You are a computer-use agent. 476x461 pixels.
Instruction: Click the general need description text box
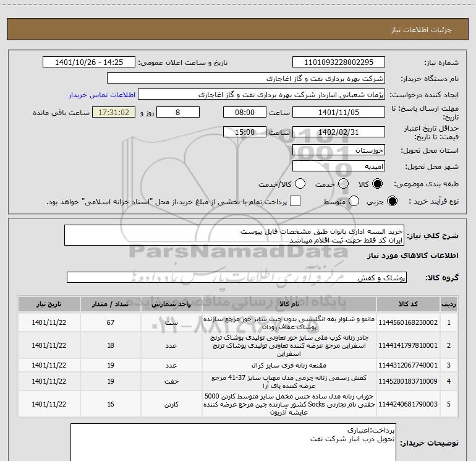[x=234, y=236]
